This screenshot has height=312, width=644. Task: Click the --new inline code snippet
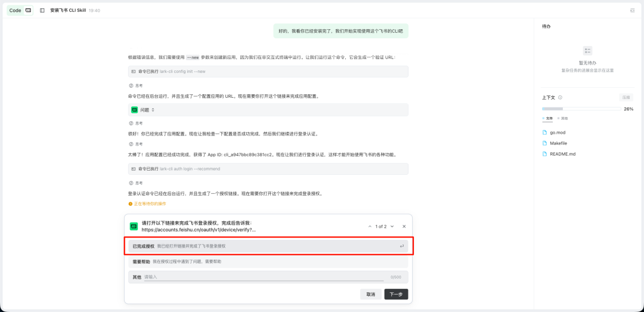tap(193, 57)
